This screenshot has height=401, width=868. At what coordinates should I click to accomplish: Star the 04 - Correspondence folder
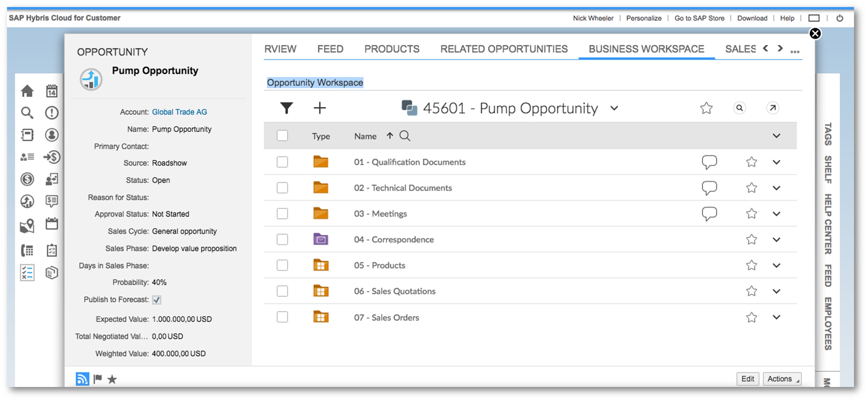coord(752,240)
